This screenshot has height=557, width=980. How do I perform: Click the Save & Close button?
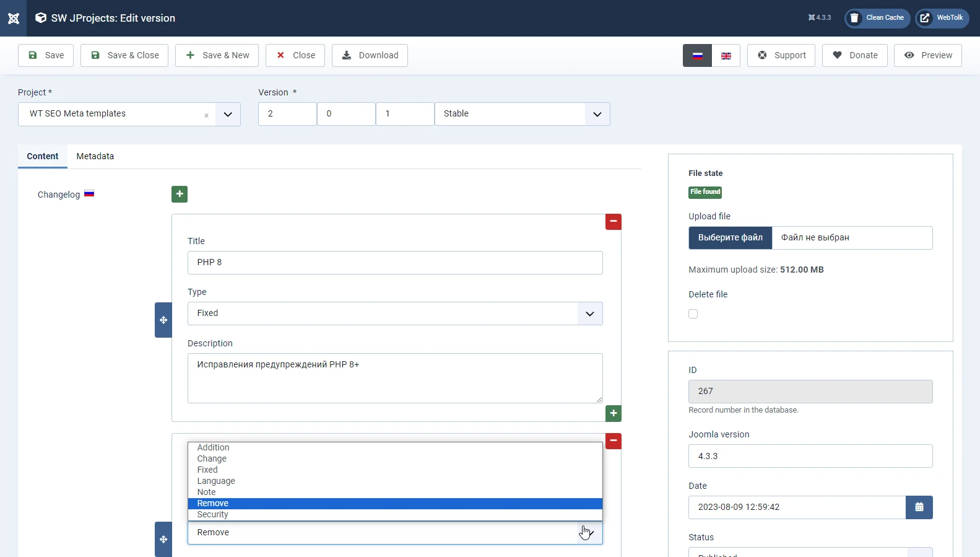[124, 55]
